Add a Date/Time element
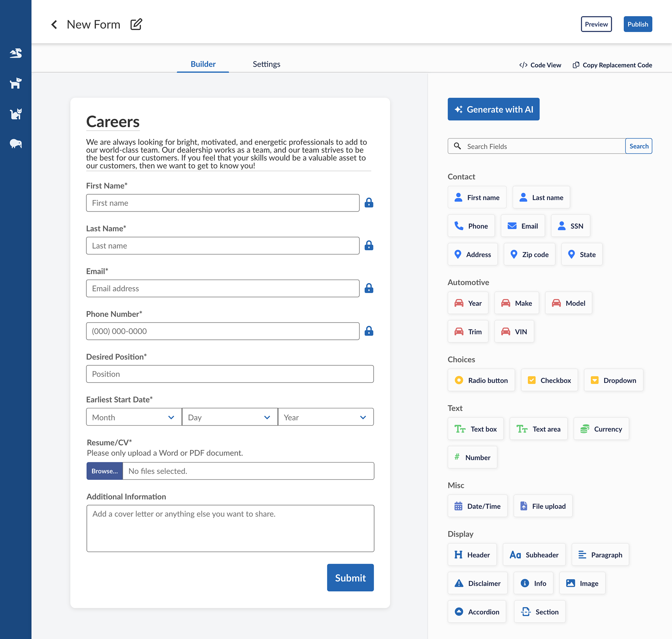 click(x=477, y=506)
